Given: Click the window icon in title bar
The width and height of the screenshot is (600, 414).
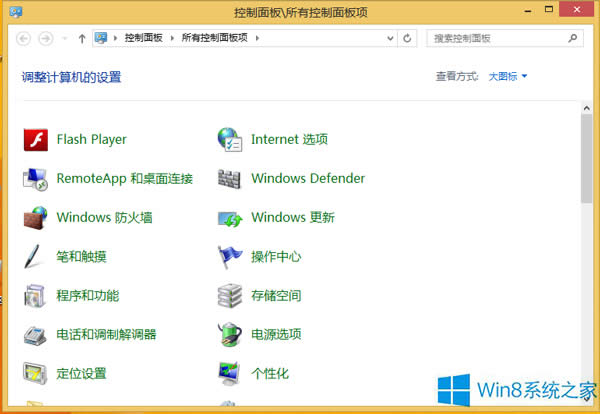Looking at the screenshot, I should coord(16,12).
